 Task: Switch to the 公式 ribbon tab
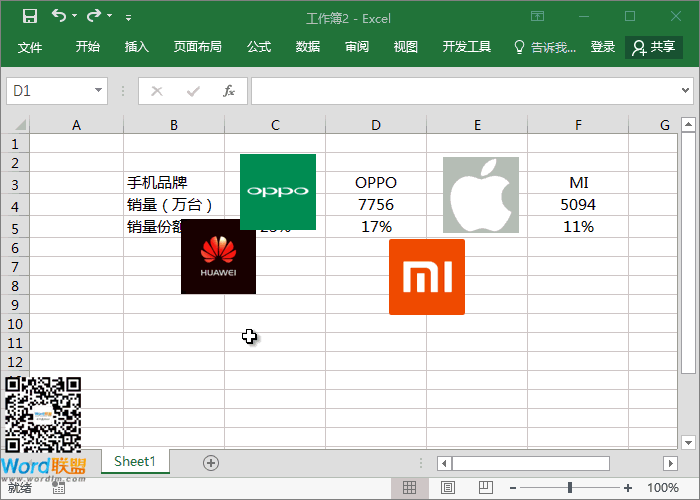click(x=259, y=46)
